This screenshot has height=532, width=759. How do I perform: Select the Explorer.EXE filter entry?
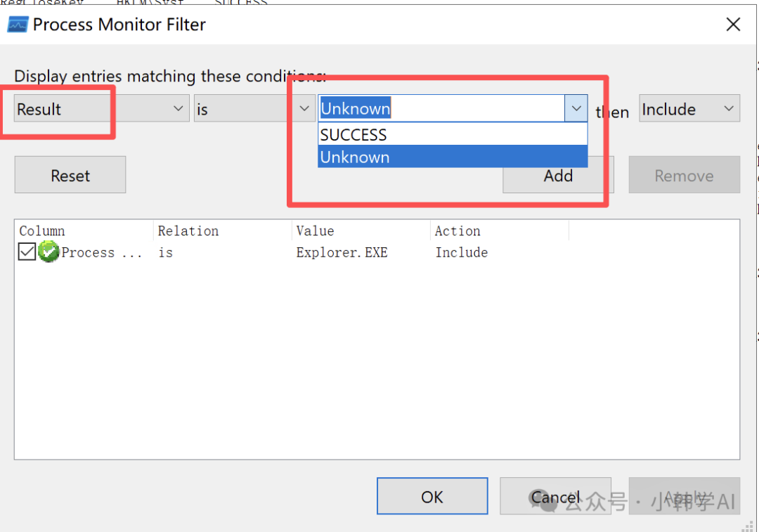click(x=342, y=252)
